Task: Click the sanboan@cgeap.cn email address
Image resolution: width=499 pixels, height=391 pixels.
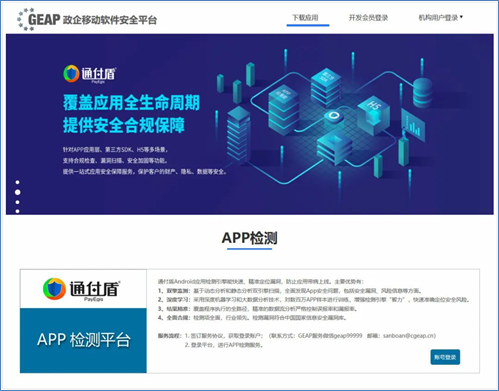Action: [409, 336]
